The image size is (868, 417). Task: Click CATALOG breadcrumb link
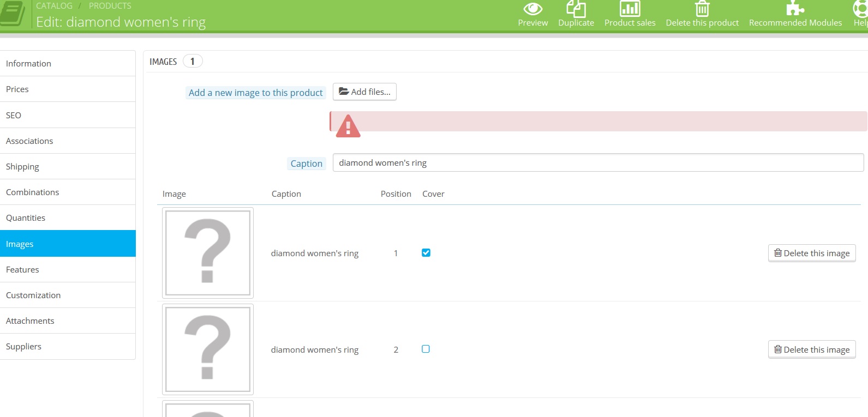[x=54, y=5]
